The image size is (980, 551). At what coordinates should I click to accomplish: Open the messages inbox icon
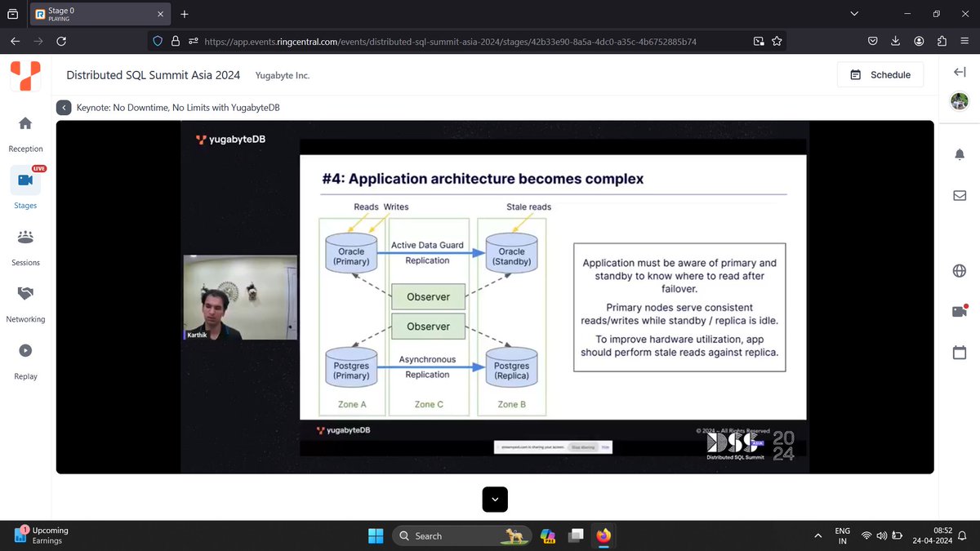coord(960,195)
